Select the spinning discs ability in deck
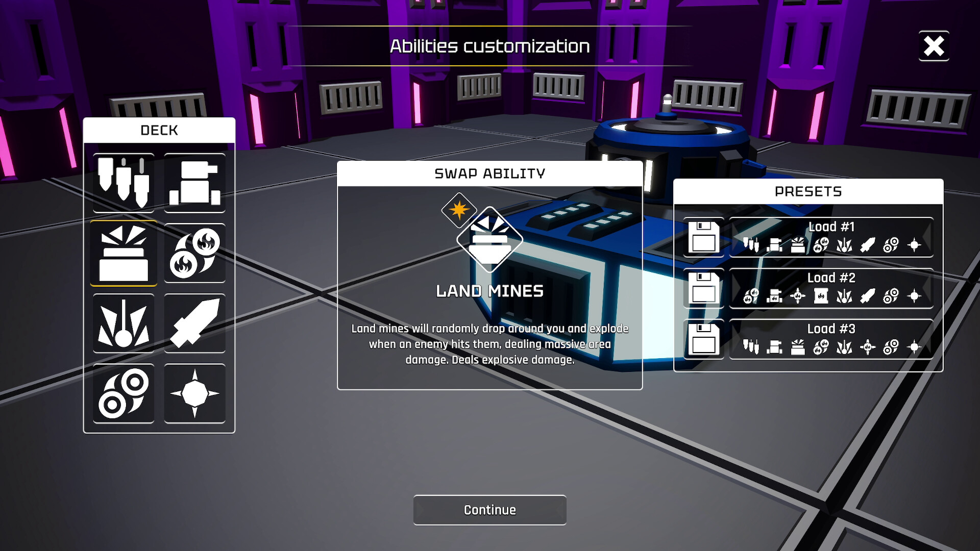 [x=124, y=393]
